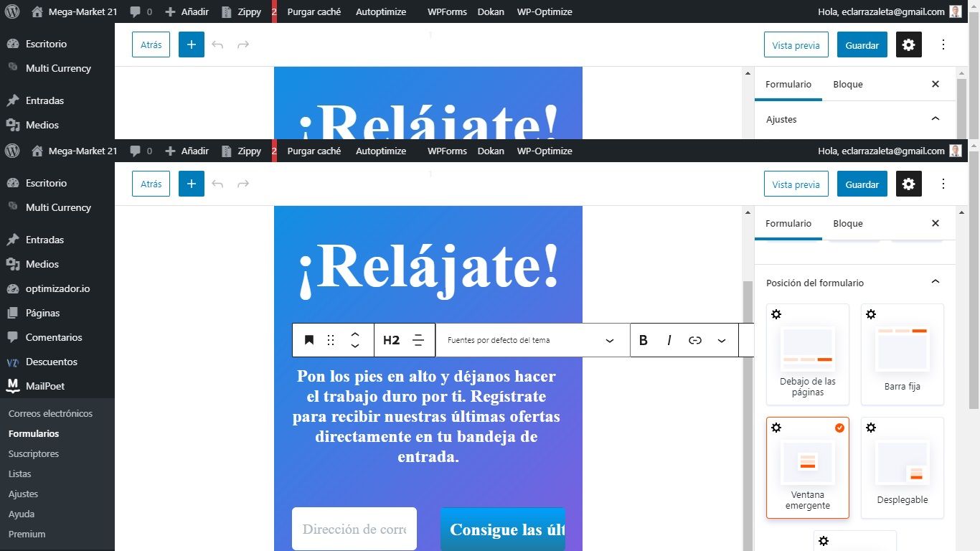This screenshot has width=980, height=551.
Task: Toggle italic formatting in block toolbar
Action: (x=669, y=340)
